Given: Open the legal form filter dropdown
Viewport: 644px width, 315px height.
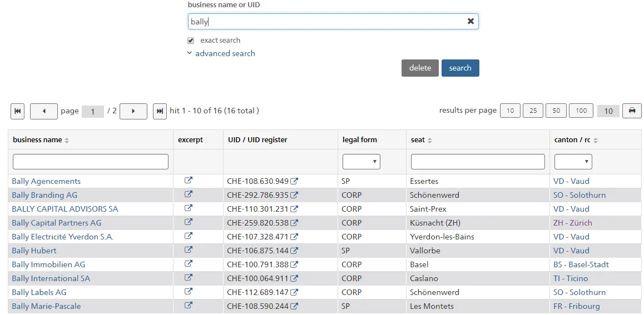Looking at the screenshot, I should pos(361,162).
